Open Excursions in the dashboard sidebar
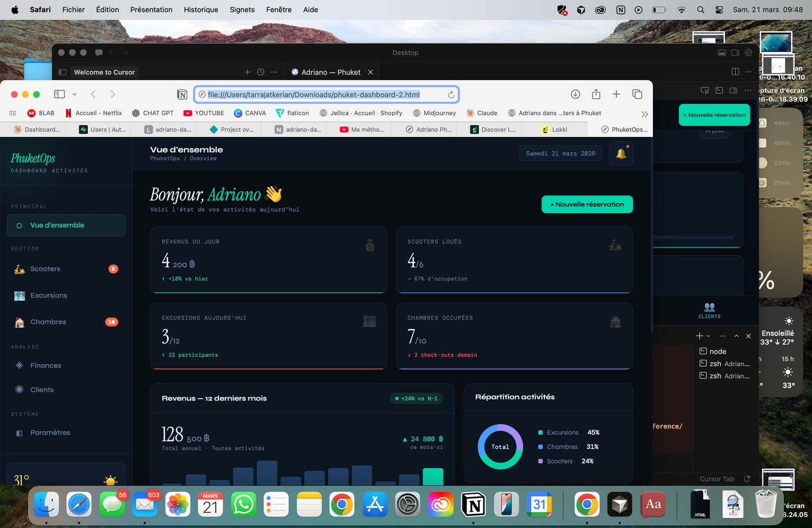This screenshot has width=812, height=528. point(66,295)
